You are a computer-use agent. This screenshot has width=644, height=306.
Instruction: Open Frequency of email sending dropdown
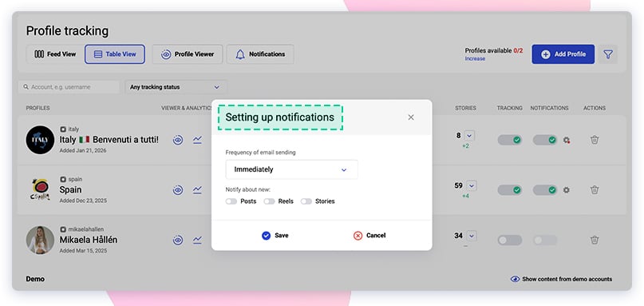click(291, 169)
